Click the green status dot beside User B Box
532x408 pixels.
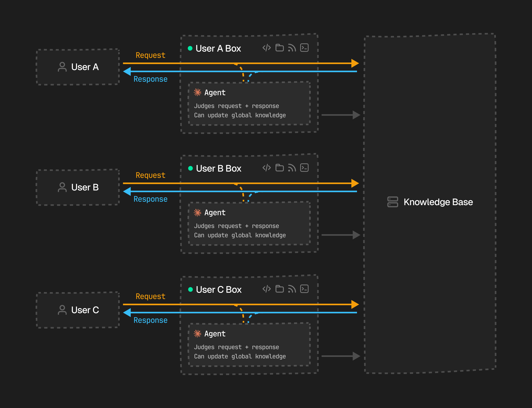click(x=190, y=168)
